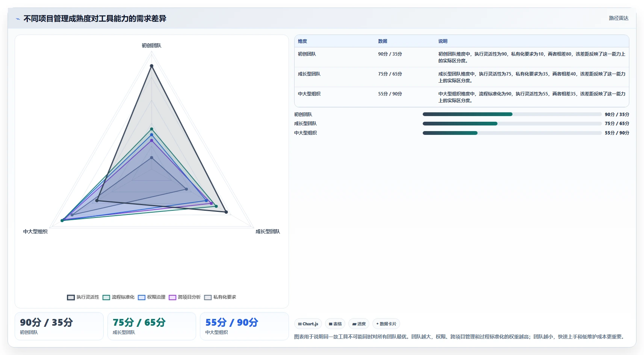The image size is (644, 355).
Task: Click the 表格 tag
Action: click(x=335, y=324)
